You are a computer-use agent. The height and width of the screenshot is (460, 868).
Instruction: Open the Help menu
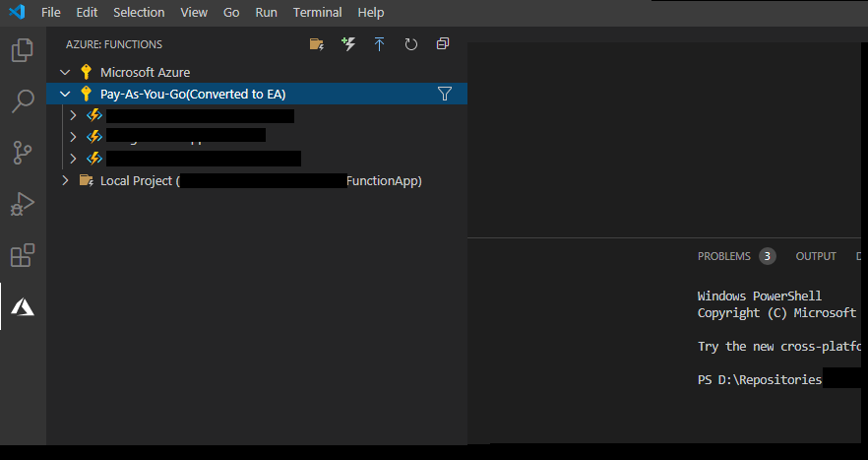371,12
